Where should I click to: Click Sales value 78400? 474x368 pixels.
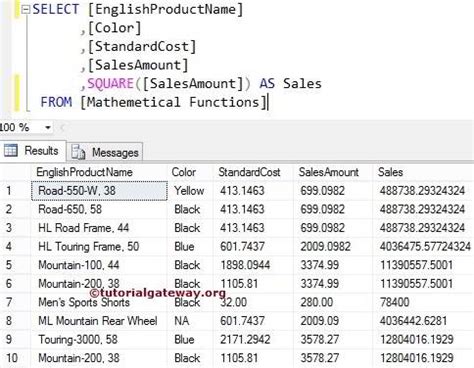click(x=423, y=302)
